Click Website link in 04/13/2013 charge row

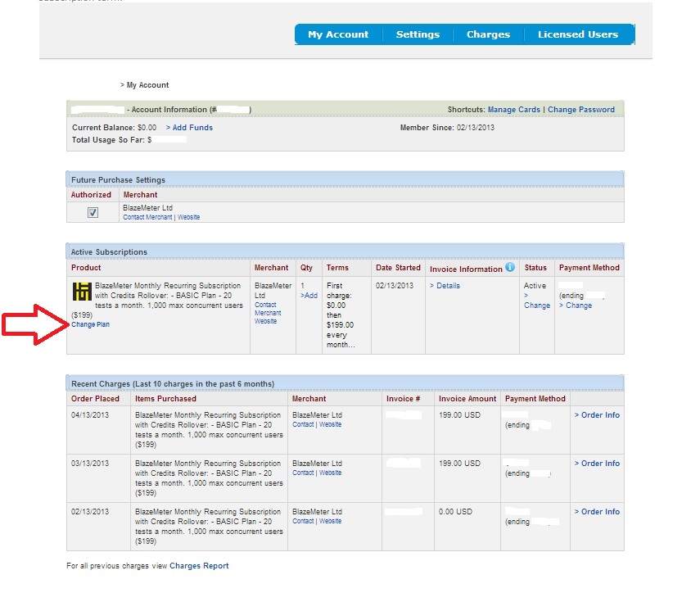click(331, 424)
